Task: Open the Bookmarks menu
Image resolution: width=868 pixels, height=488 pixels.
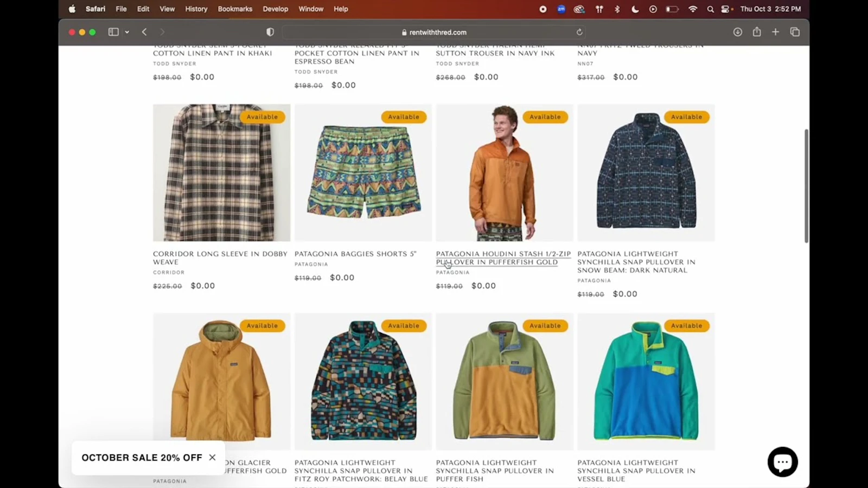Action: click(x=235, y=9)
